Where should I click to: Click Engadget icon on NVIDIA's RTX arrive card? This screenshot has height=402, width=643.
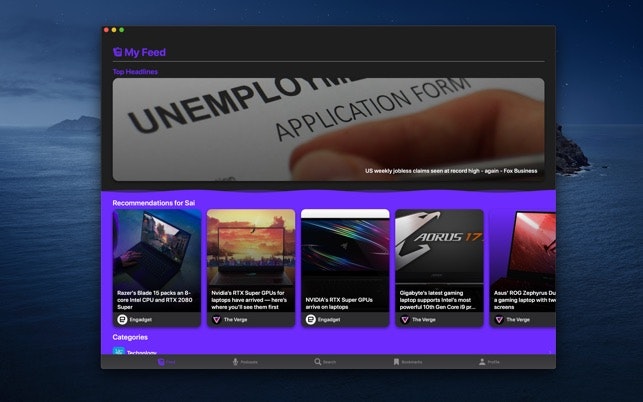click(310, 320)
